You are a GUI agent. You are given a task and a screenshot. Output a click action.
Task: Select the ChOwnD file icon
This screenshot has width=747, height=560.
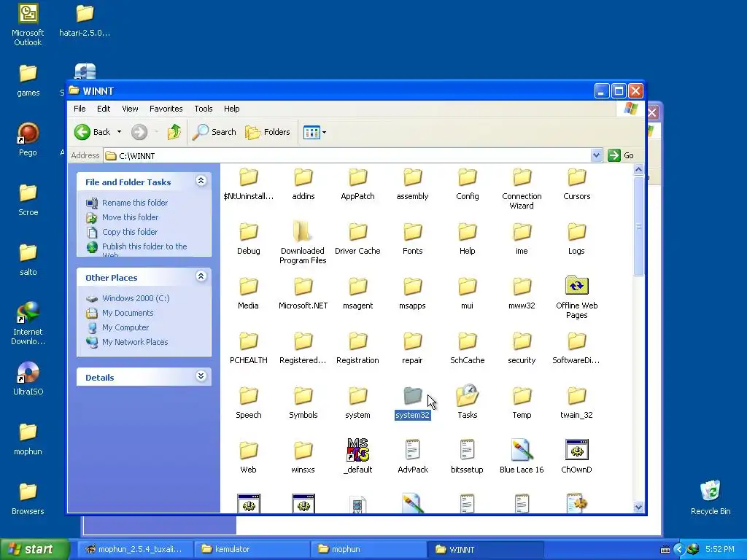pyautogui.click(x=576, y=450)
